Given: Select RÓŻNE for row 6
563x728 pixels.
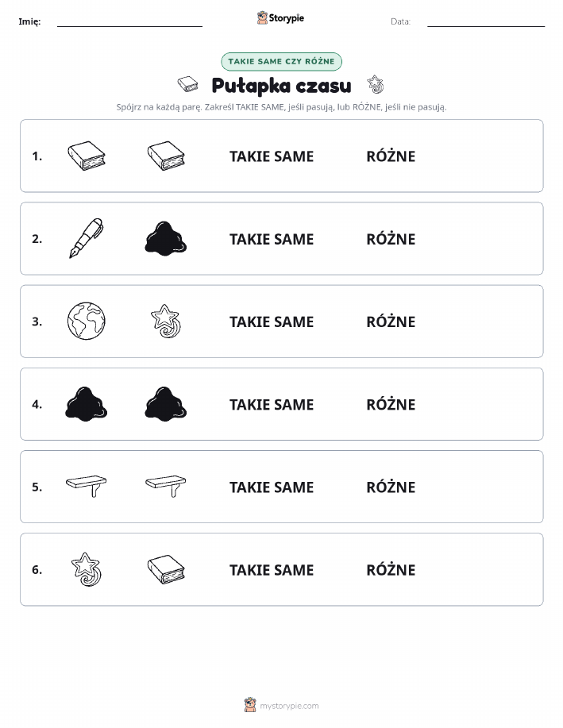Looking at the screenshot, I should [x=391, y=569].
